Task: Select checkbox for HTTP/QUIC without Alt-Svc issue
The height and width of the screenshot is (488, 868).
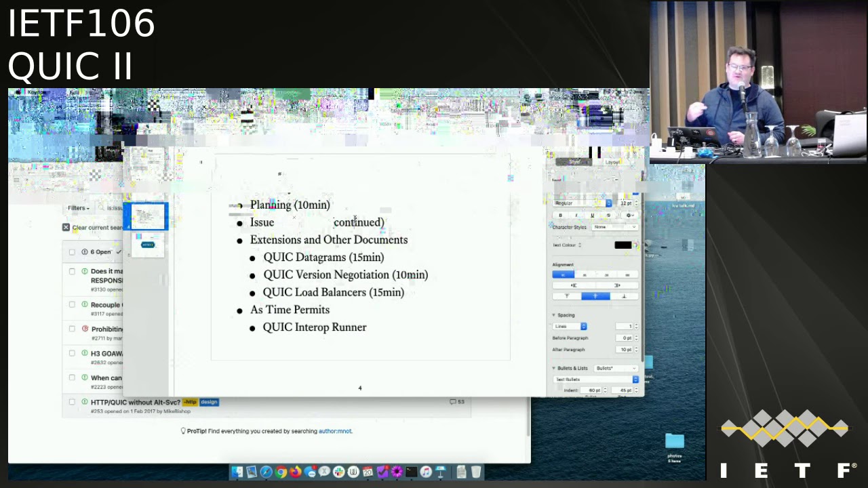Action: (x=72, y=402)
